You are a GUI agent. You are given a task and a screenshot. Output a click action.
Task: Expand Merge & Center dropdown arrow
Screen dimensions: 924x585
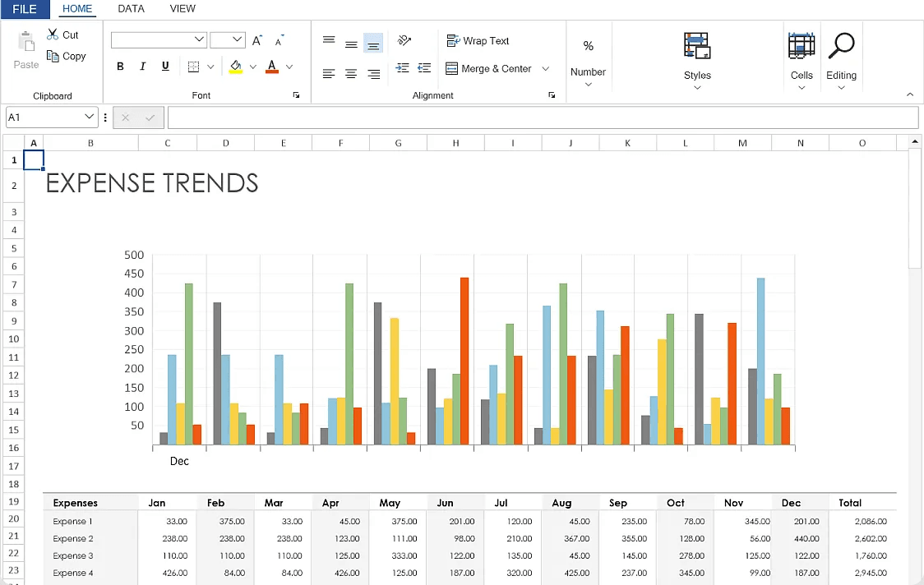point(546,68)
